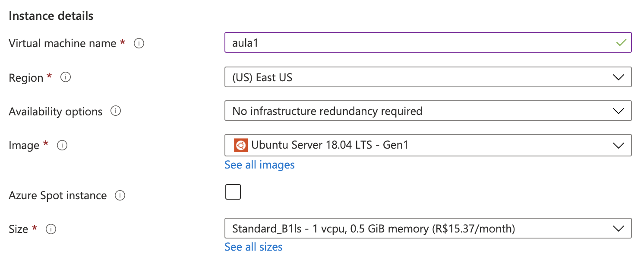Screen dimensions: 644x261
Task: Click the Region info icon
Action: click(66, 78)
